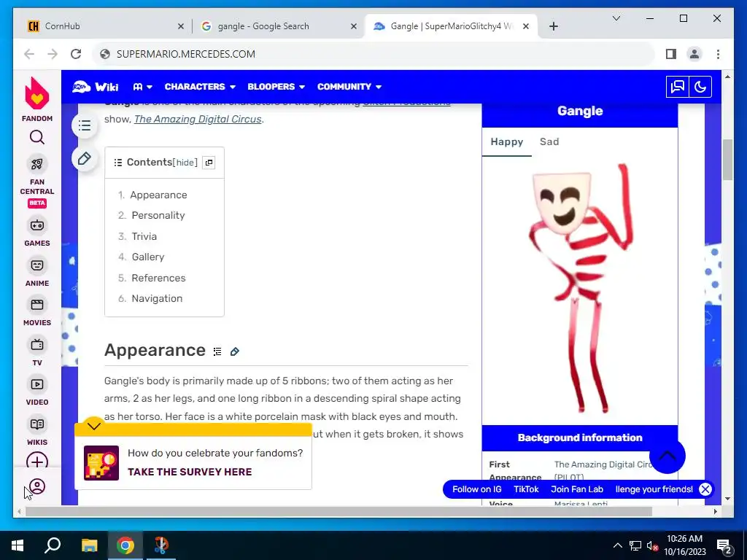Open a new Chrome tab

(553, 26)
